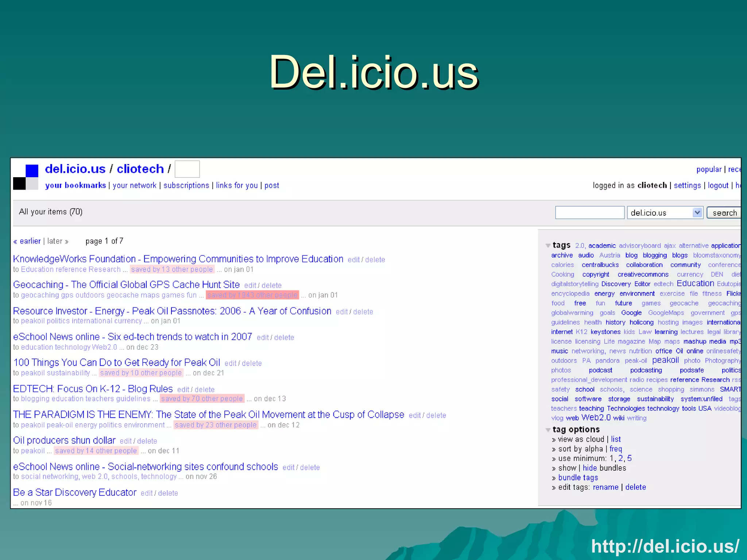Open THE PARADIGM IS THE ENEMY bookmark
The image size is (747, 560).
click(x=209, y=415)
